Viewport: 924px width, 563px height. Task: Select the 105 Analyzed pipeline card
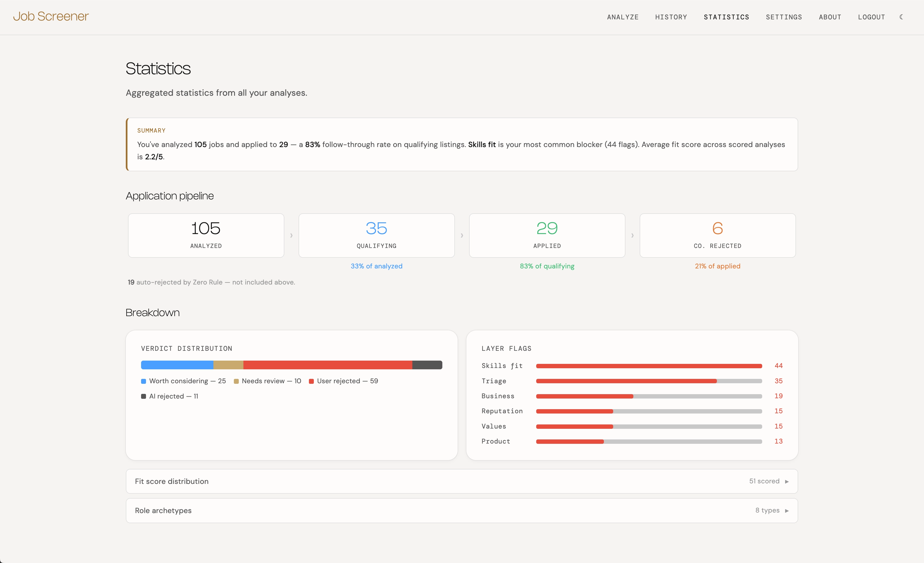(206, 235)
